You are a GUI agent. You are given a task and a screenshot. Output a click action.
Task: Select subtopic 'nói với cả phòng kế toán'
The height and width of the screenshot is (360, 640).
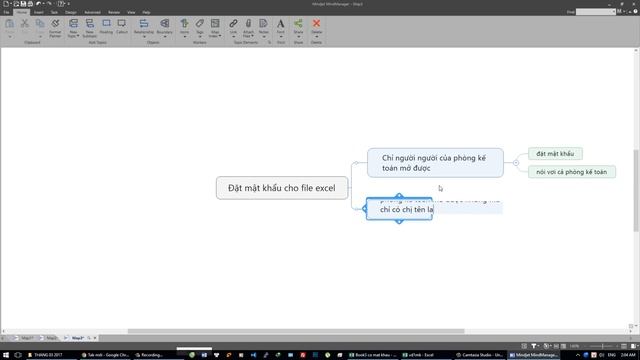(x=571, y=172)
